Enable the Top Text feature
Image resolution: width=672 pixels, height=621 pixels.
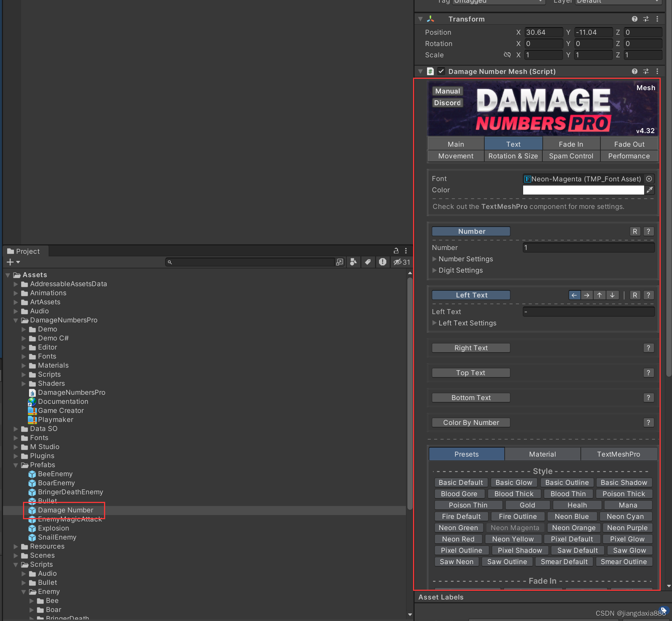pyautogui.click(x=471, y=373)
